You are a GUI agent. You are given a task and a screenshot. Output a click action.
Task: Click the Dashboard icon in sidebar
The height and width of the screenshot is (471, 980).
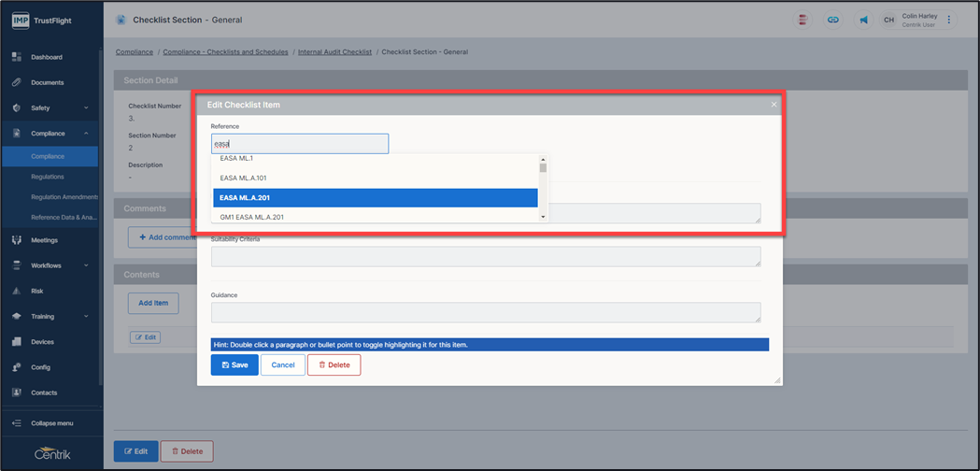click(x=17, y=57)
